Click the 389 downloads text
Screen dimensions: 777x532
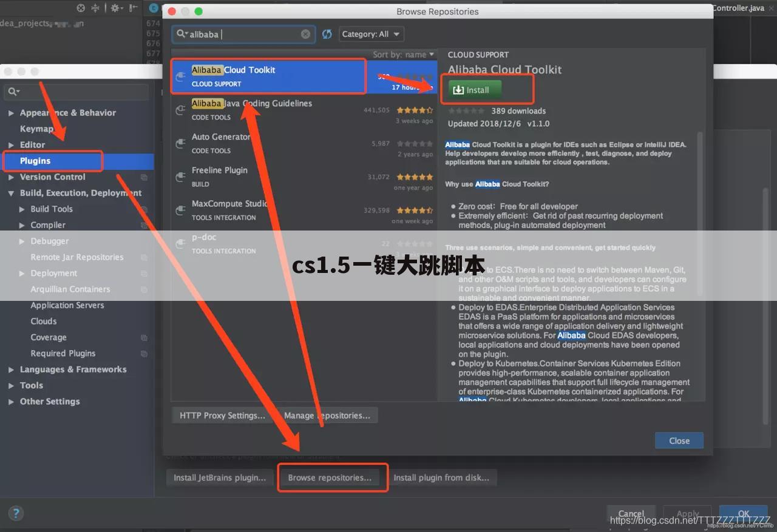pyautogui.click(x=518, y=111)
